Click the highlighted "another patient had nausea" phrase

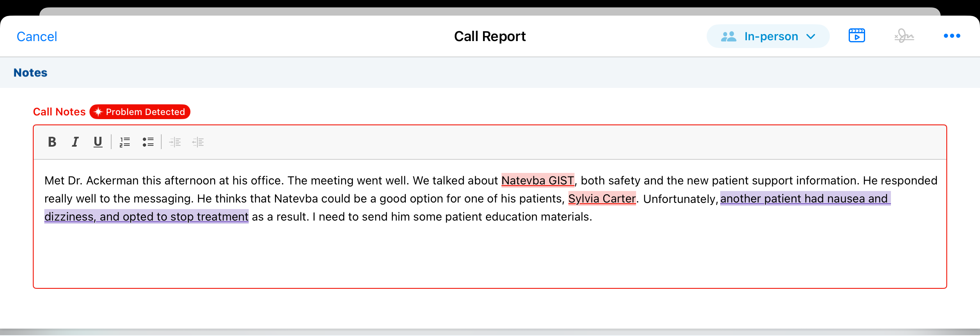tap(805, 199)
